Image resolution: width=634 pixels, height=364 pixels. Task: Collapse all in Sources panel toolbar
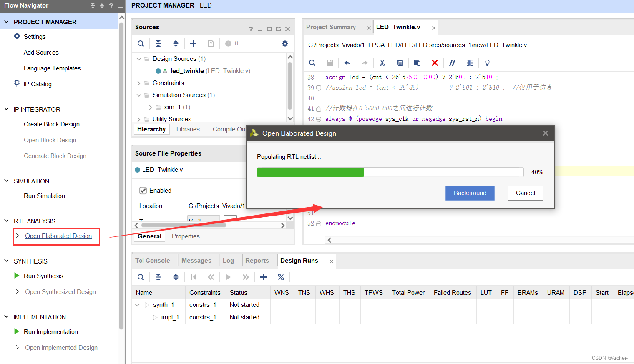tap(158, 43)
